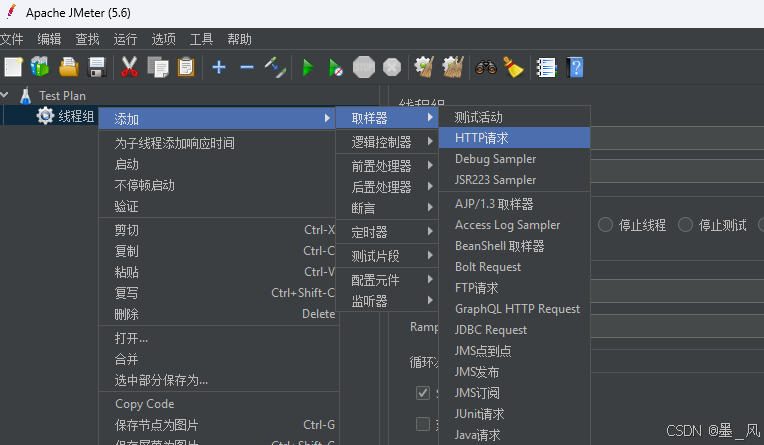Select the 停止测试 radio button
The image size is (764, 445).
[685, 225]
